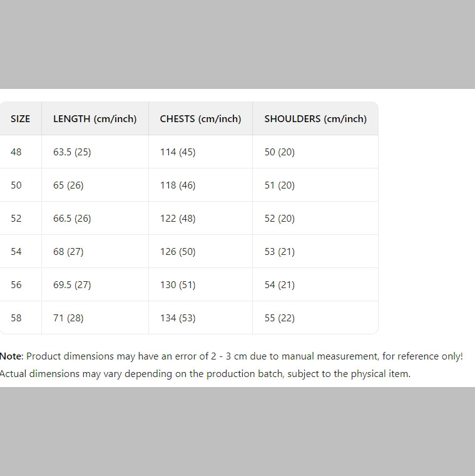The width and height of the screenshot is (475, 476).
Task: Click the 63.5 (25) length value
Action: (72, 152)
